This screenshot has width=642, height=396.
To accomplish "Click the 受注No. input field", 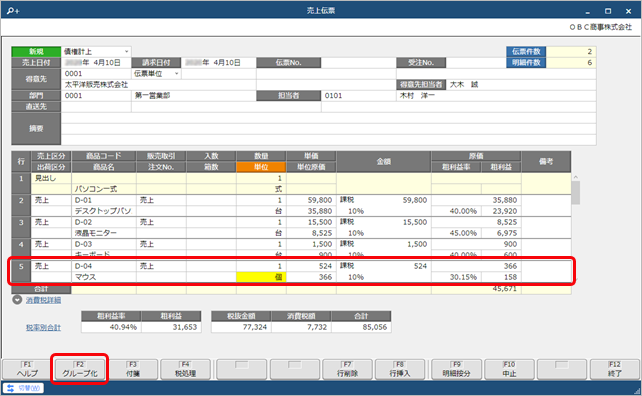I will (475, 63).
